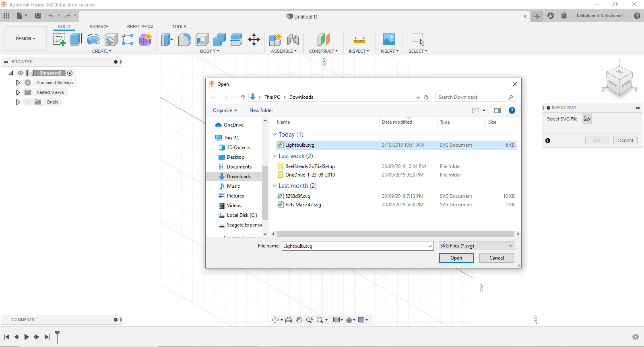Select the Offset Face tool icon
The height and width of the screenshot is (347, 644).
coord(237,39)
